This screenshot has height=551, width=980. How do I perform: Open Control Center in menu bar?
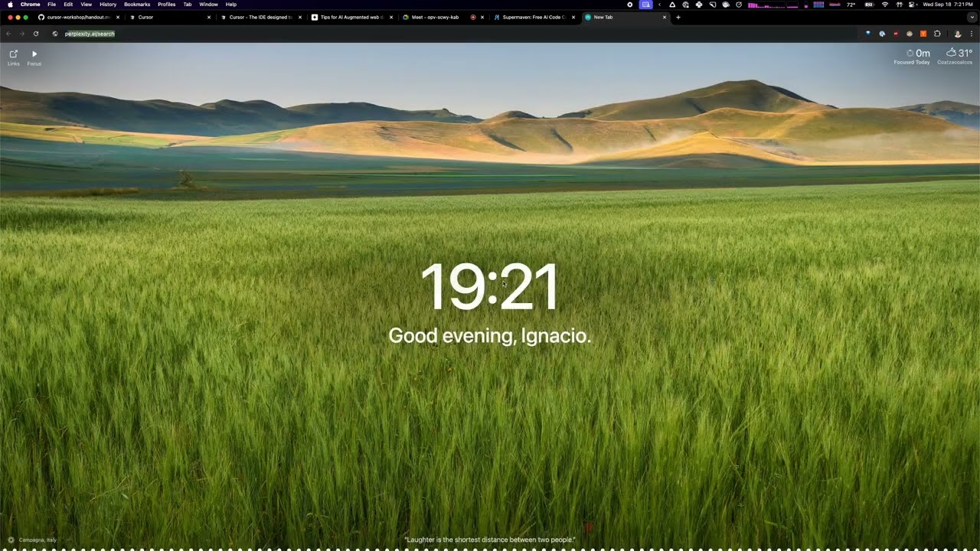912,5
